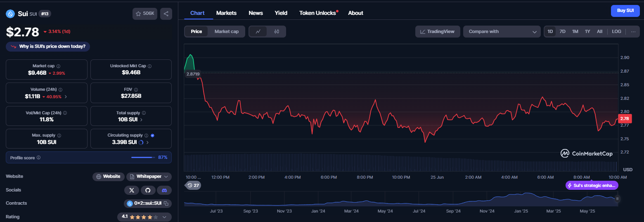644x222 pixels.
Task: Select the line chart view icon
Action: coord(258,31)
